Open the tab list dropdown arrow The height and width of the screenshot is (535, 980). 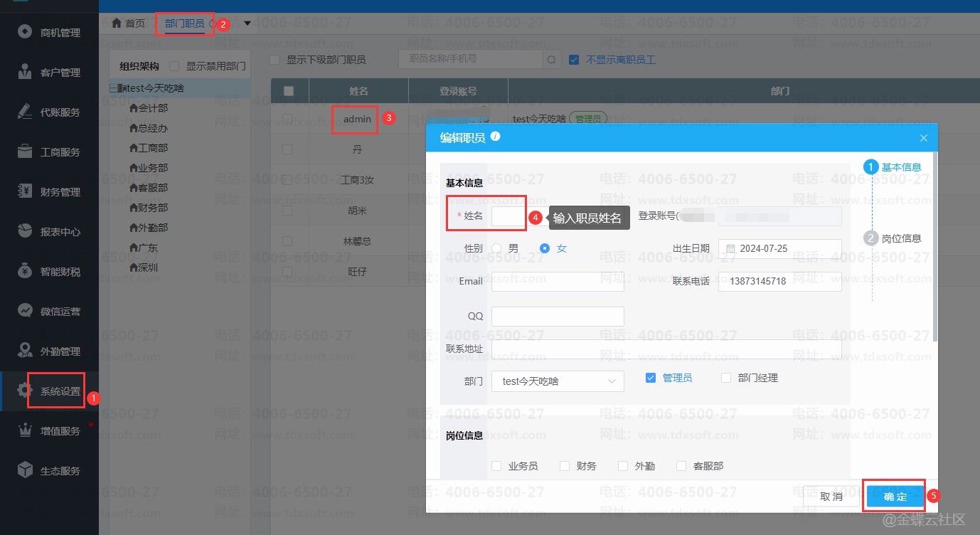247,23
